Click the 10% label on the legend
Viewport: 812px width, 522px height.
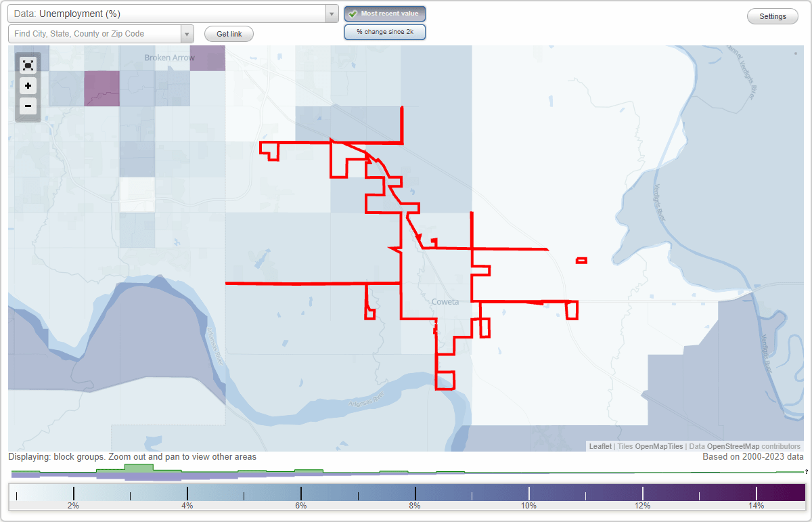coord(528,506)
